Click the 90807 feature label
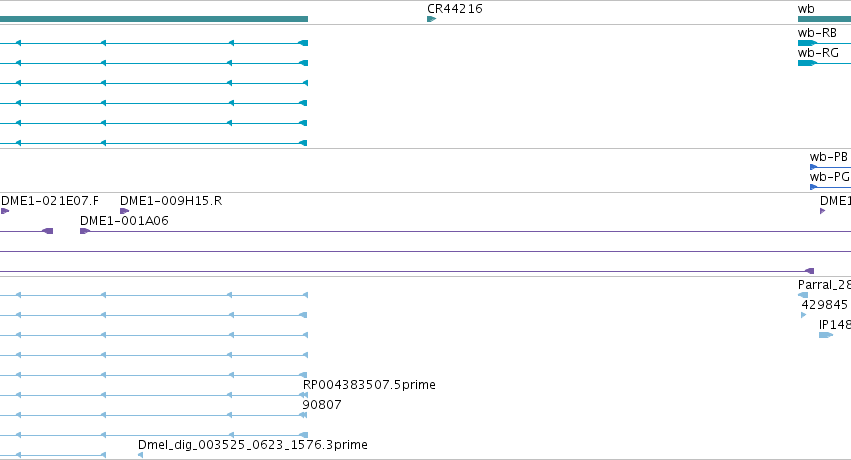 tap(322, 405)
